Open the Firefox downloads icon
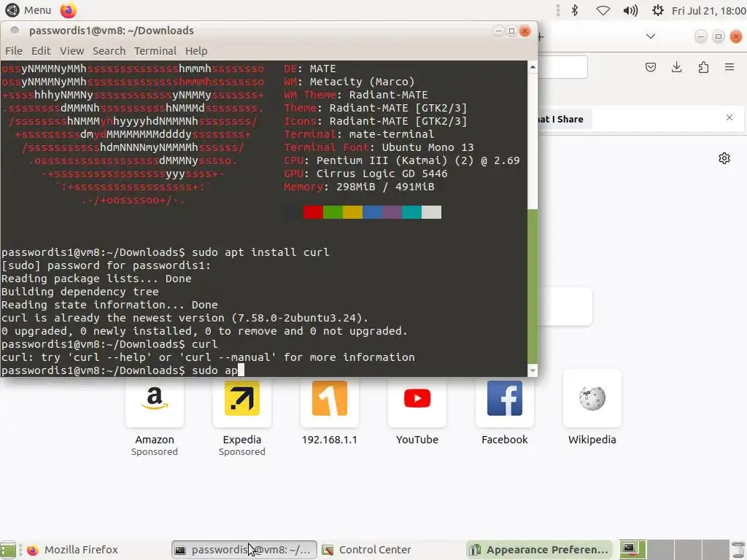The height and width of the screenshot is (560, 747). 676,67
